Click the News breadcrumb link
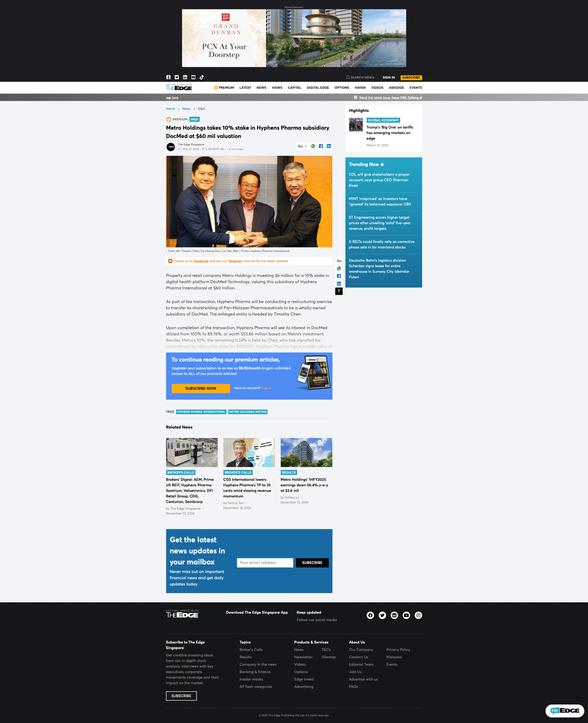Screen dimensions: 588x723 (186, 109)
